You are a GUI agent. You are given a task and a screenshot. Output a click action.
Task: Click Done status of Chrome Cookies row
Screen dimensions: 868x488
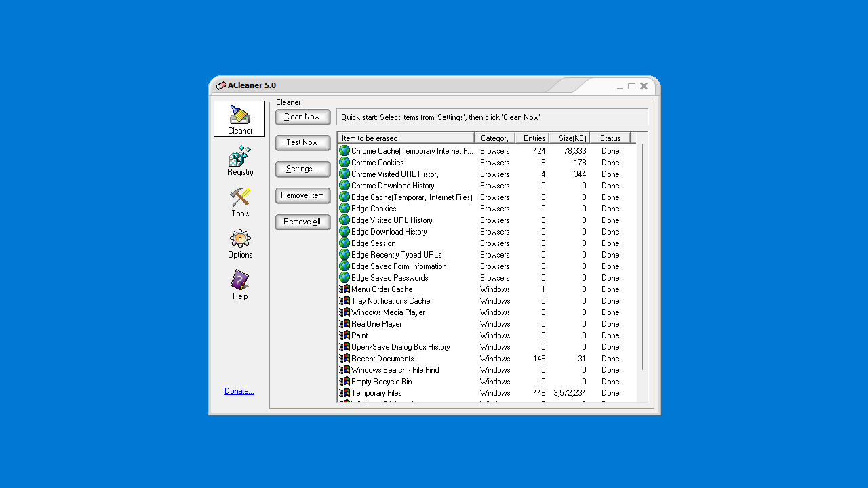[x=610, y=163]
